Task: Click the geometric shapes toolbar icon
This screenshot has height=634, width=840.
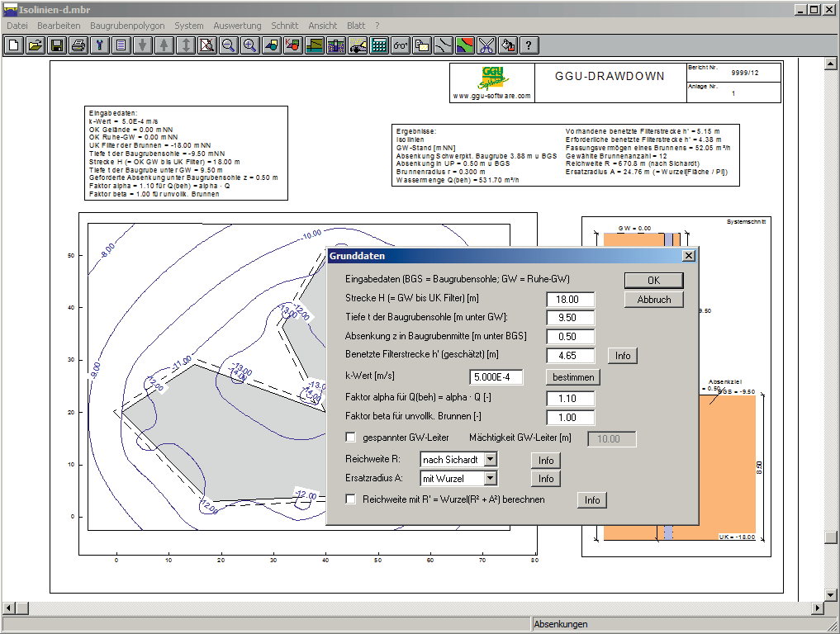Action: pos(272,45)
